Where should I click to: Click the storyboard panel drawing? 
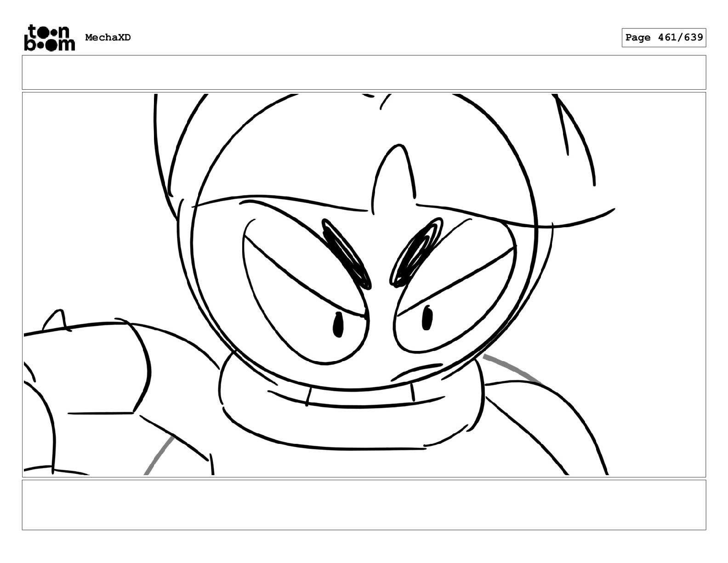(364, 285)
